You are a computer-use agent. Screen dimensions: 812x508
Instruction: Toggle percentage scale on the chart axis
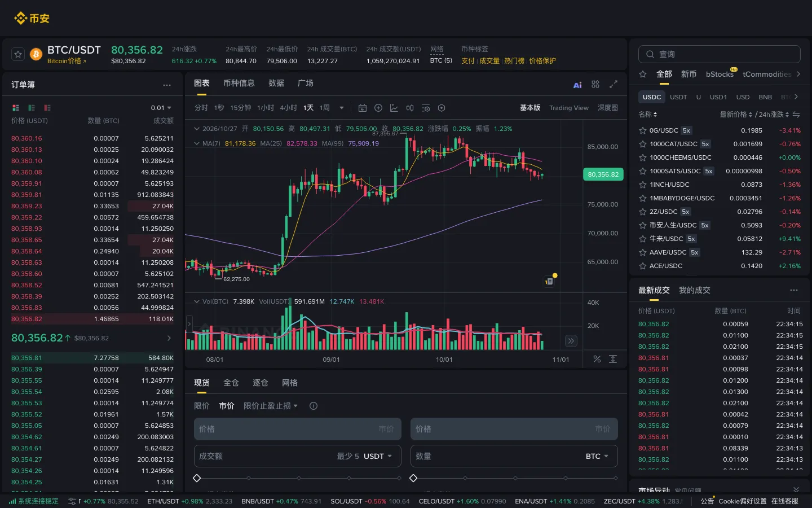pyautogui.click(x=597, y=359)
